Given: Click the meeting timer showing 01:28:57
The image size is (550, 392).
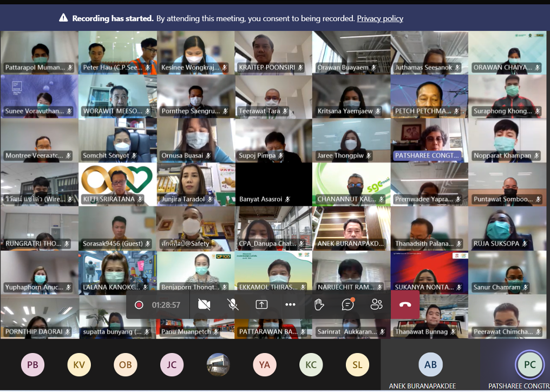Looking at the screenshot, I should 166,305.
